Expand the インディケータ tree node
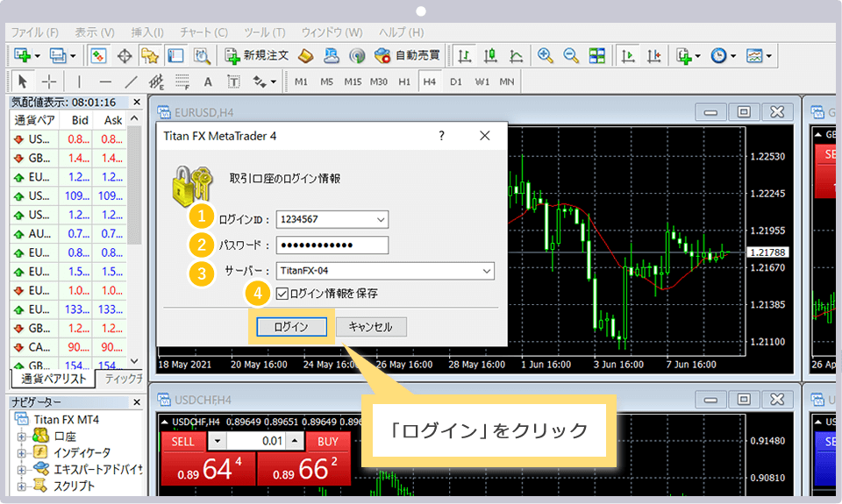842x504 pixels. click(21, 453)
